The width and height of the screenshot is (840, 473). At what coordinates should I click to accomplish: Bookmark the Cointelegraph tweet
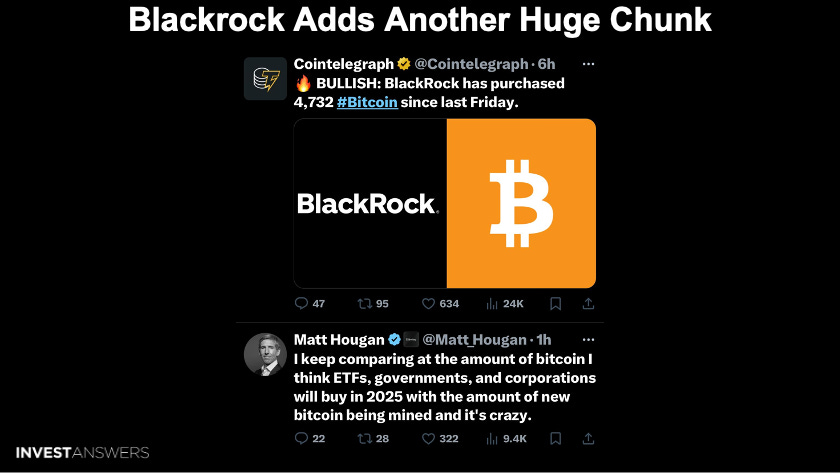tap(556, 304)
